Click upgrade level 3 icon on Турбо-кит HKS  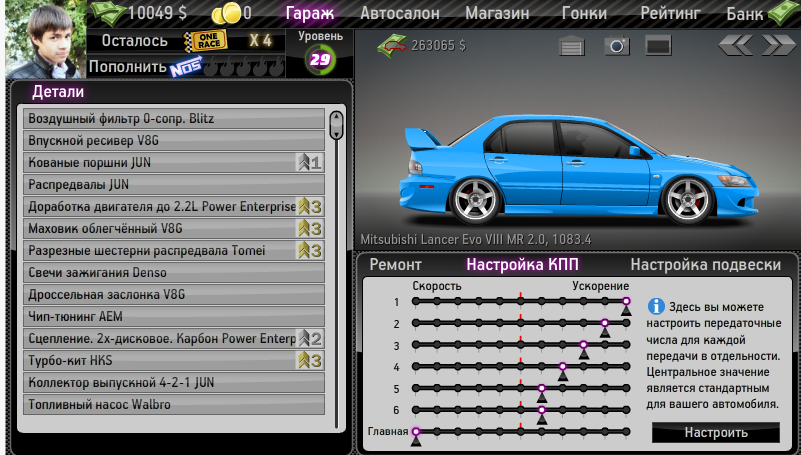click(x=310, y=361)
